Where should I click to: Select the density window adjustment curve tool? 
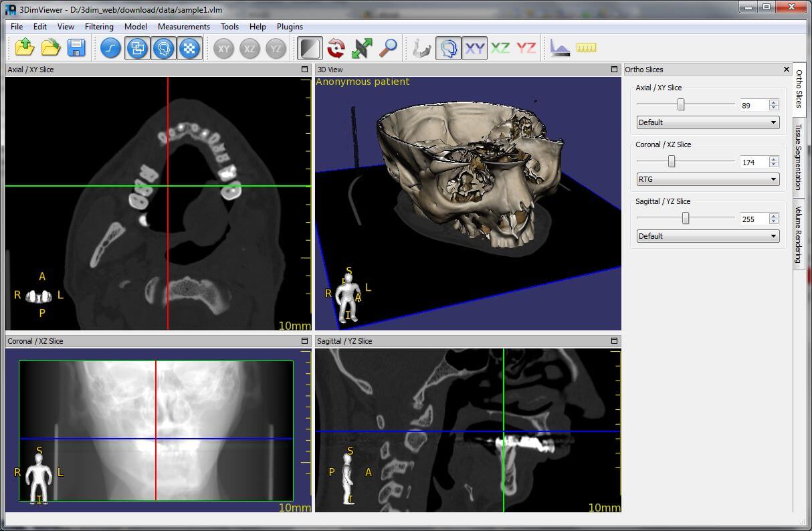(x=110, y=47)
